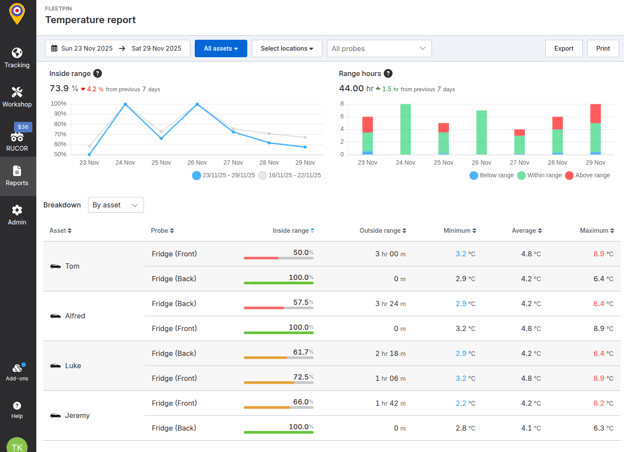Screen dimensions: 624x452
Task: Open the Admin gear icon
Action: tap(17, 211)
